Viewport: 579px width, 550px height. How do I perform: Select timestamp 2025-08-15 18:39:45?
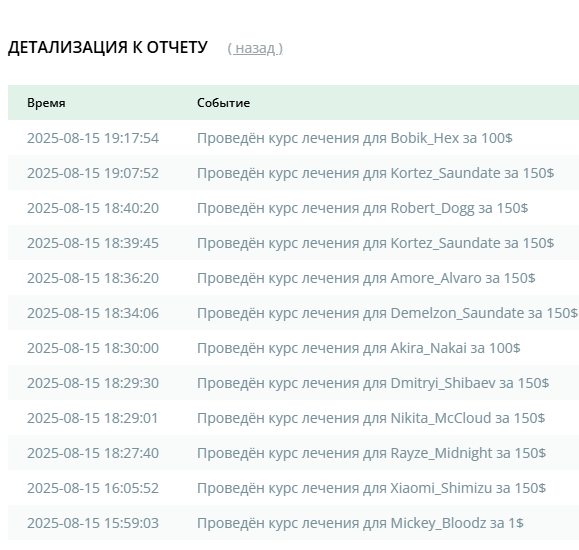[93, 243]
